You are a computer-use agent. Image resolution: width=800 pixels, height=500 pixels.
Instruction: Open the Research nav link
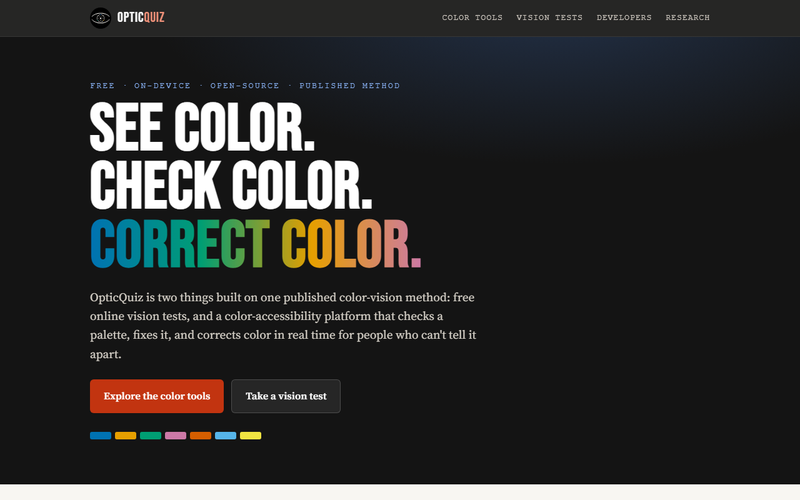(x=687, y=18)
